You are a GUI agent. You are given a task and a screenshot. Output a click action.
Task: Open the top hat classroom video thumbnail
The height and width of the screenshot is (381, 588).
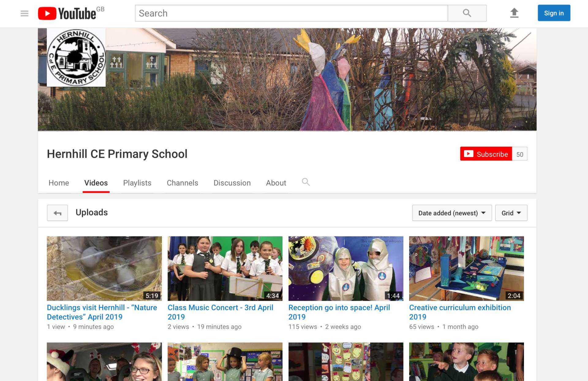click(x=225, y=362)
